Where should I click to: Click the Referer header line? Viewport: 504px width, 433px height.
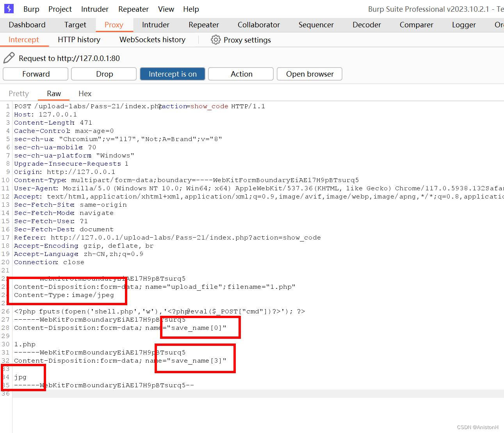click(167, 238)
